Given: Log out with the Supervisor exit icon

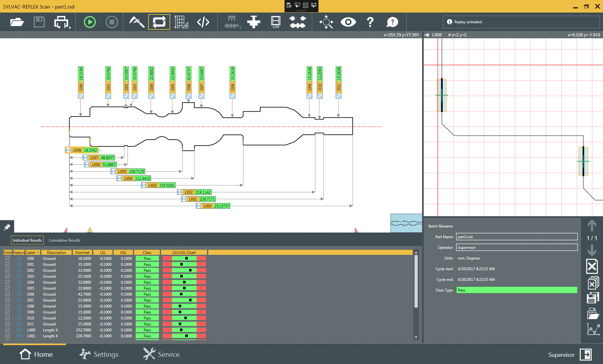Looking at the screenshot, I should point(586,355).
